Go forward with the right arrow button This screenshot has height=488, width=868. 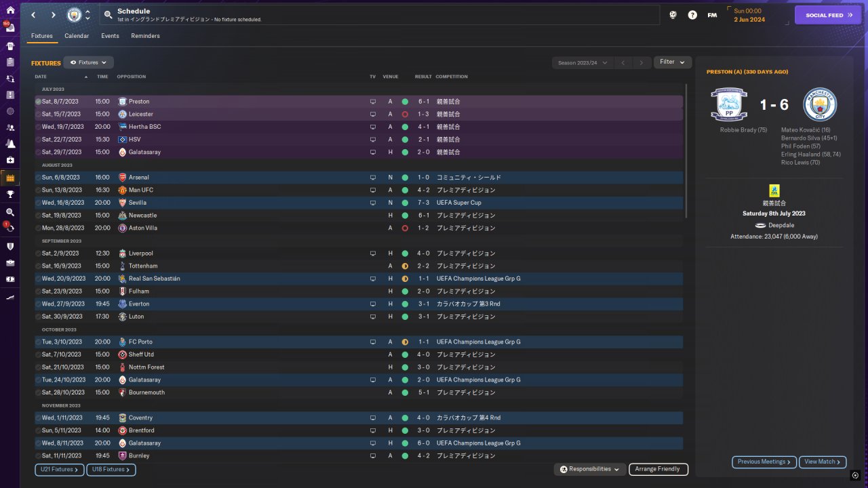53,15
